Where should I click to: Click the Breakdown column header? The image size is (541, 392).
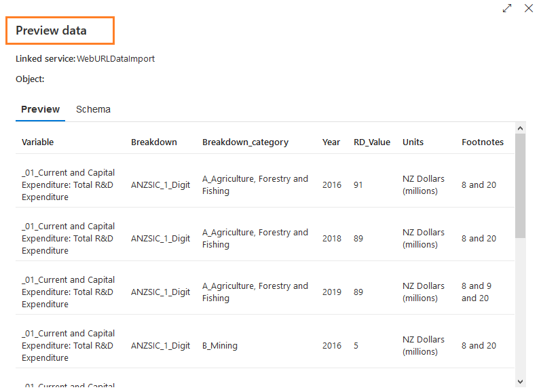click(x=154, y=142)
